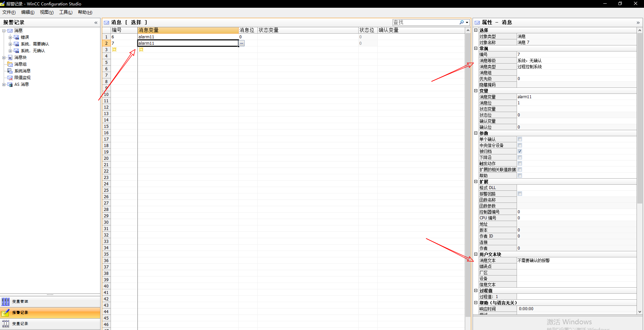Open 报警记录 editor from navigation bar
644x330 pixels.
point(50,313)
